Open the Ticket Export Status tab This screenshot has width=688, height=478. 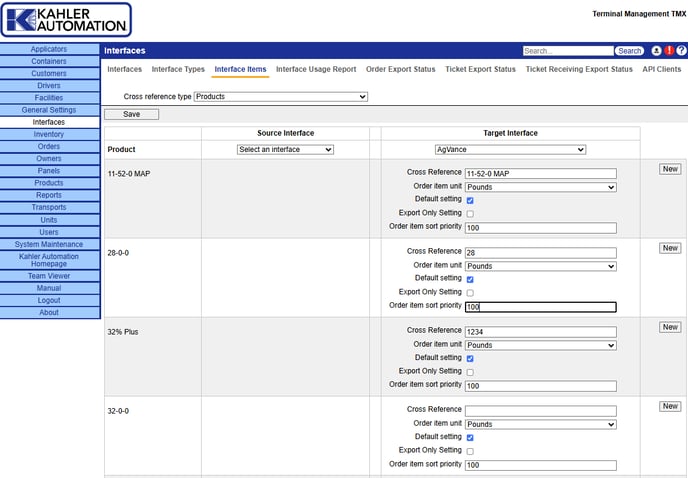pyautogui.click(x=480, y=69)
